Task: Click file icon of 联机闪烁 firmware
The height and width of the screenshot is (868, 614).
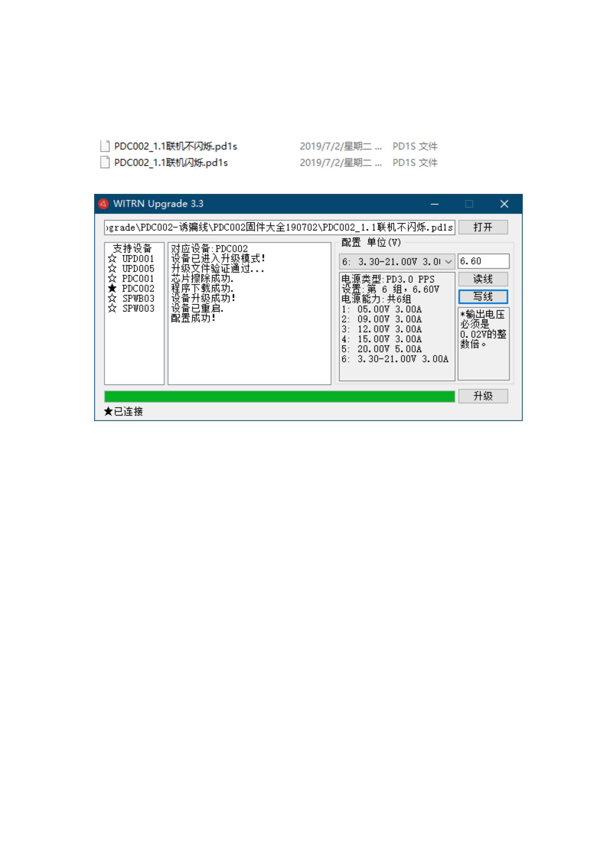Action: (105, 162)
